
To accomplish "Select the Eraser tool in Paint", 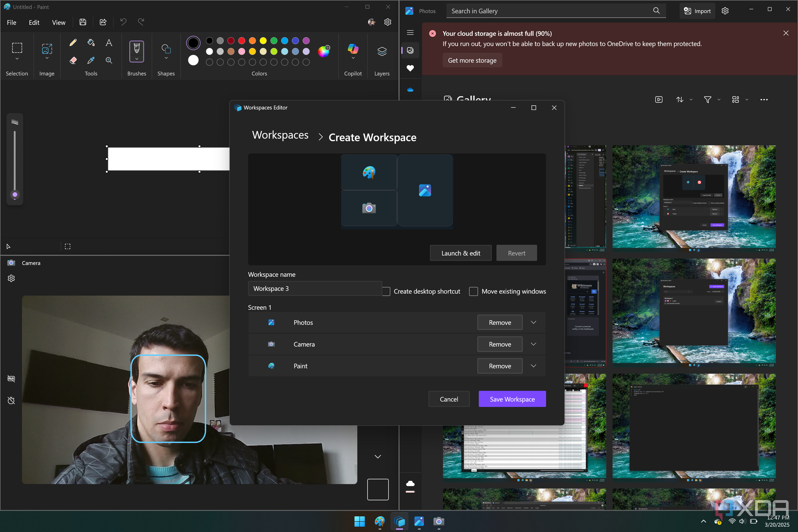I will coord(73,60).
